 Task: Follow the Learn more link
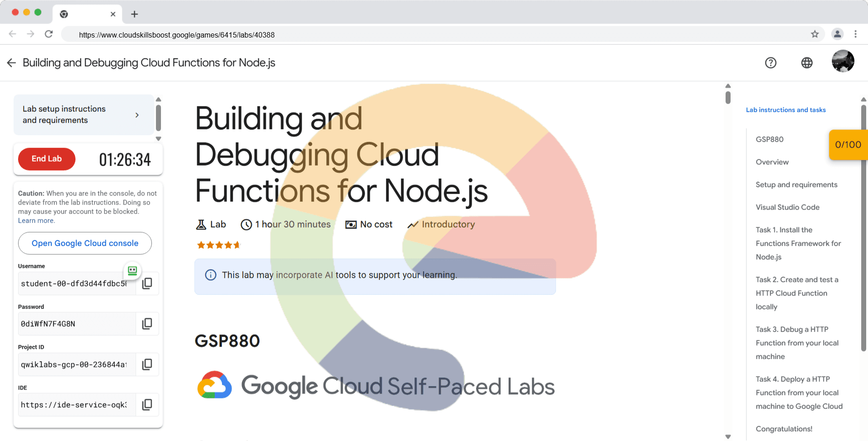[x=36, y=221]
